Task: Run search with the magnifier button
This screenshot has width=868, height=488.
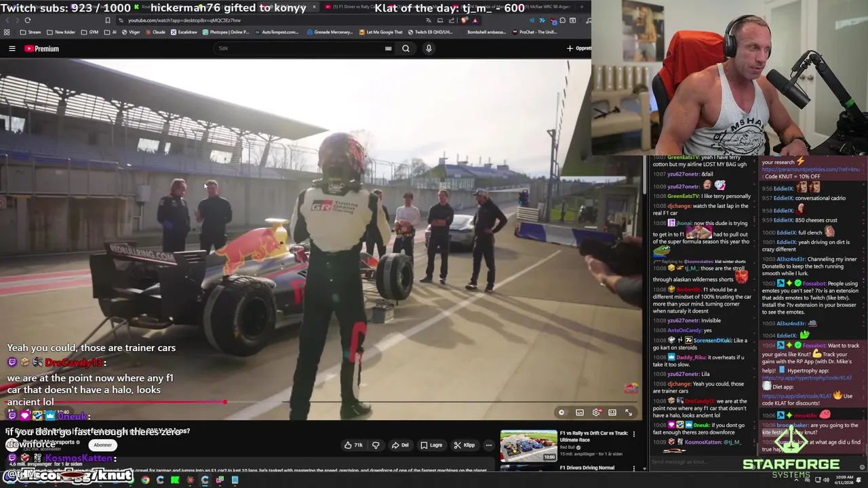Action: pyautogui.click(x=406, y=48)
